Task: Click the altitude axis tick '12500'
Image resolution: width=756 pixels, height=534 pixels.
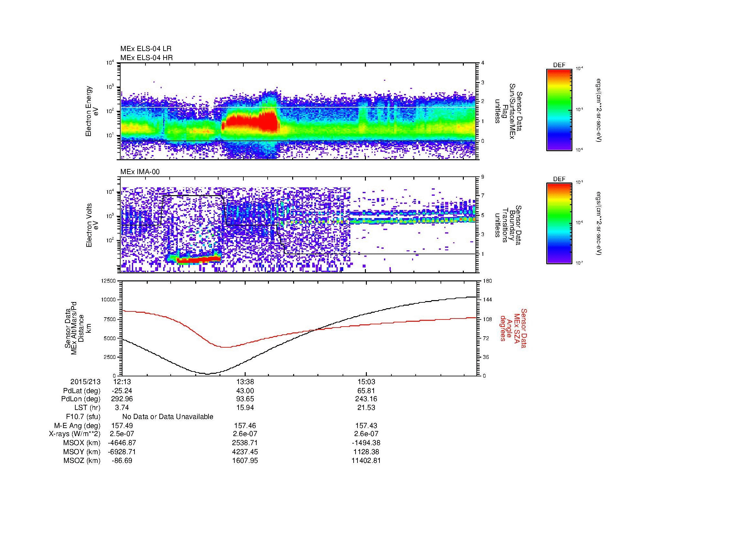Action: [109, 281]
